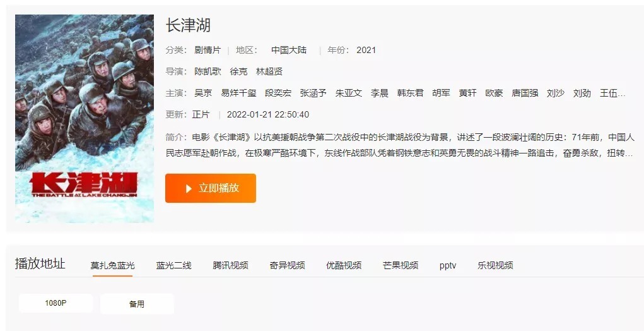
Task: Choose the 优酷视频 source tab
Action: [x=344, y=266]
